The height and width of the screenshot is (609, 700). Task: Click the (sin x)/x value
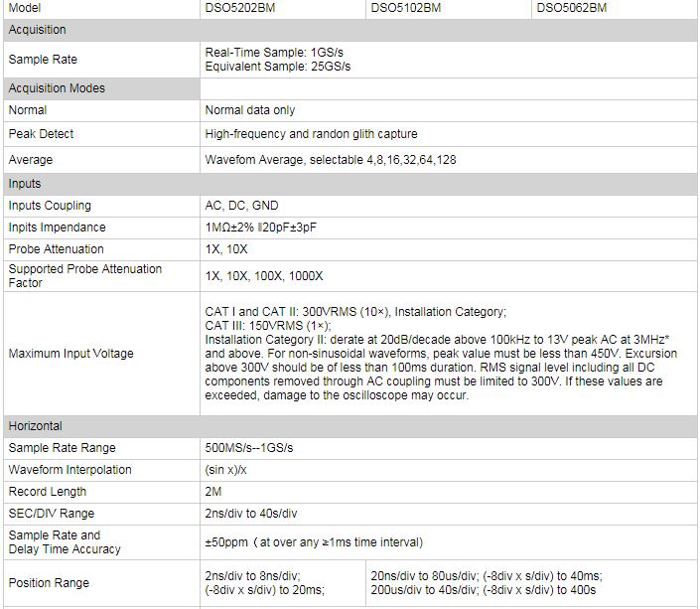[225, 470]
